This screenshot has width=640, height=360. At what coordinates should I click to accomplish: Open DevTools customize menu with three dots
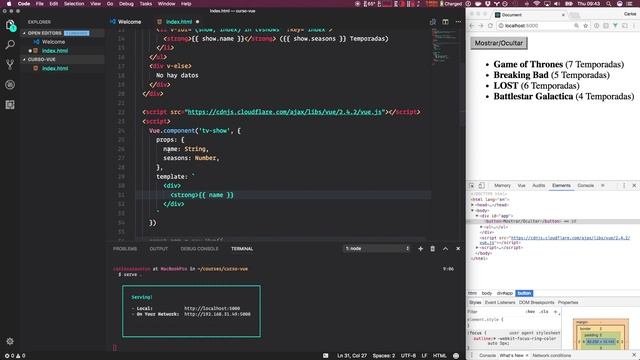point(624,186)
